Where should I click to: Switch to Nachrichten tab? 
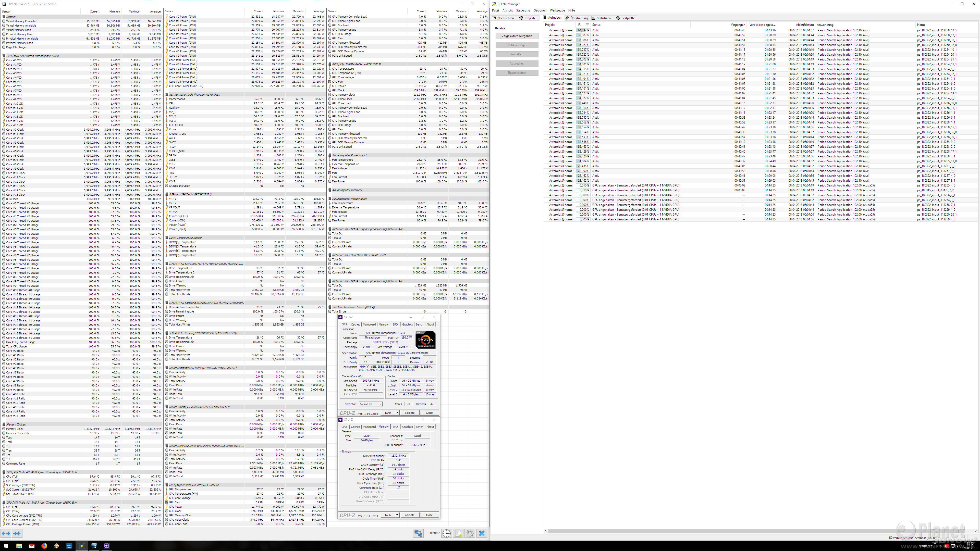[x=503, y=18]
